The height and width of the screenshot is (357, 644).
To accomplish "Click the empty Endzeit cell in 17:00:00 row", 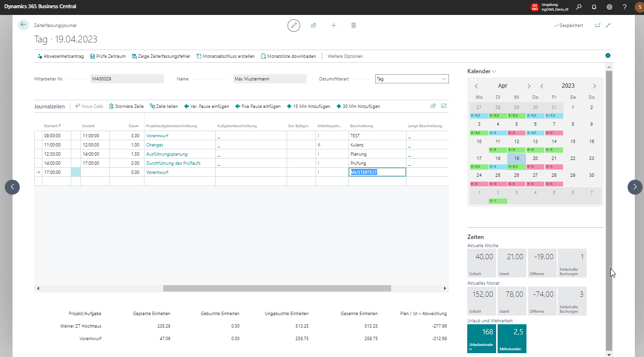I will pos(95,172).
